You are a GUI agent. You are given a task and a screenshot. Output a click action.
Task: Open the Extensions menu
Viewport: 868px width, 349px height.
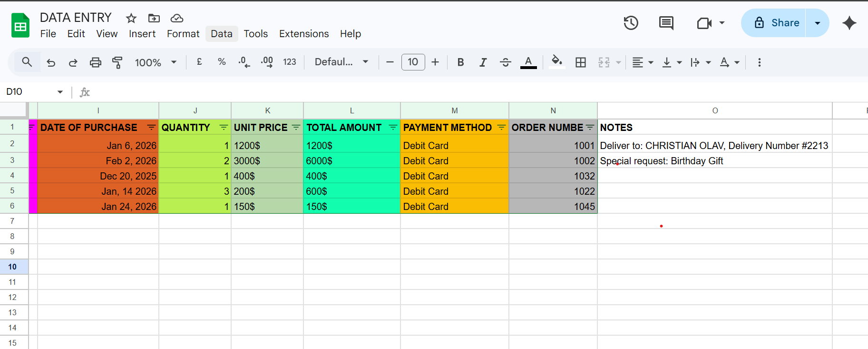coord(304,34)
